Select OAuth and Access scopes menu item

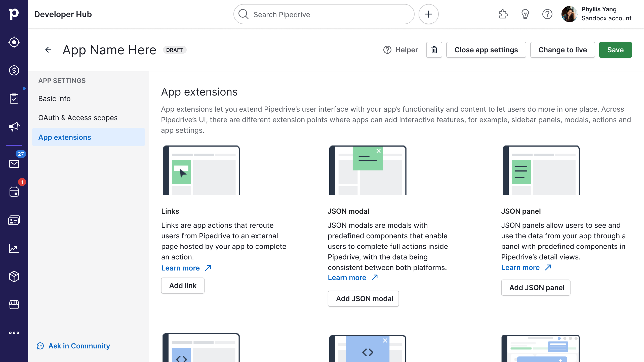(x=78, y=118)
